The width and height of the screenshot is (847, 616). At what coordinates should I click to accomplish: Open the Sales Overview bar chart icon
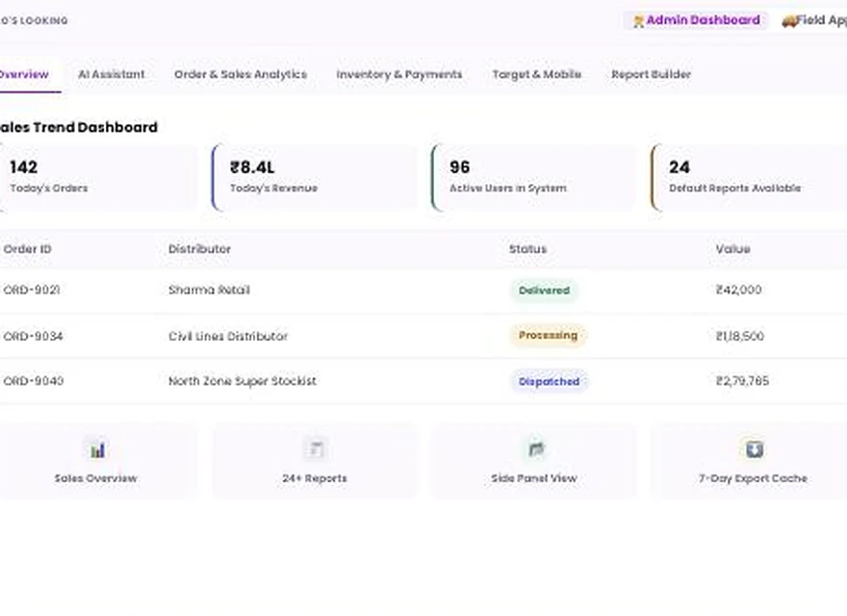[97, 449]
